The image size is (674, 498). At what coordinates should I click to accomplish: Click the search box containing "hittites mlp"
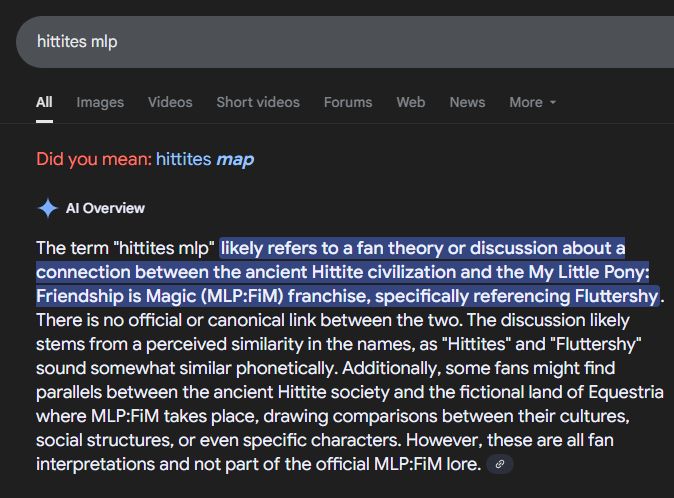tap(345, 42)
